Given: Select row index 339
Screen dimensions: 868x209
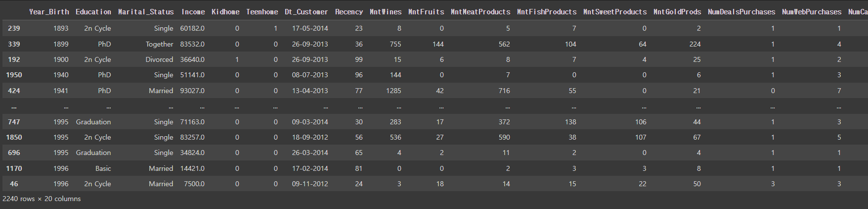Looking at the screenshot, I should (x=14, y=44).
